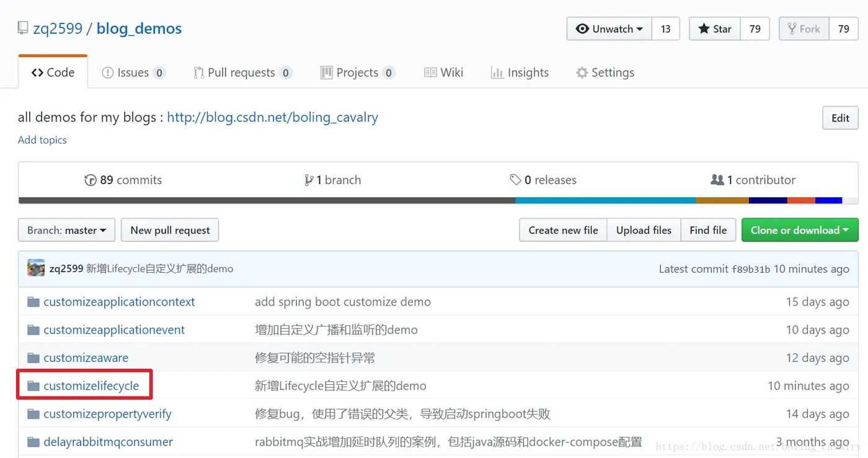The image size is (868, 458).
Task: Open the Clone or download dropdown
Action: pos(800,230)
